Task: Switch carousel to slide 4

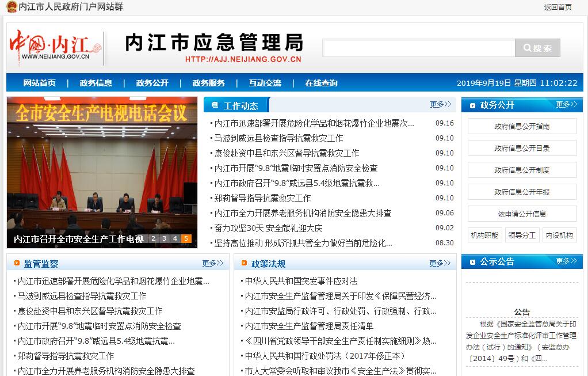Action: click(175, 238)
